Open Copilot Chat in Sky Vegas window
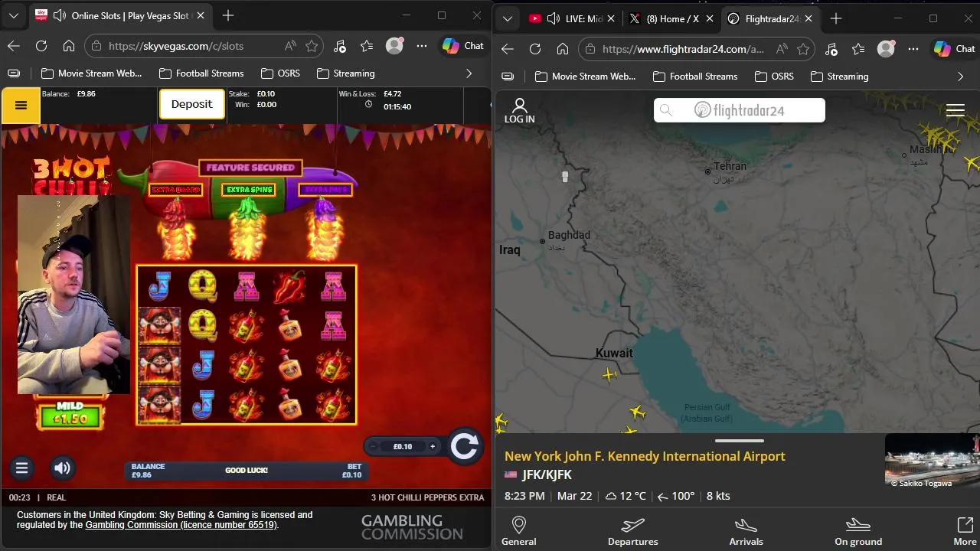 [464, 46]
